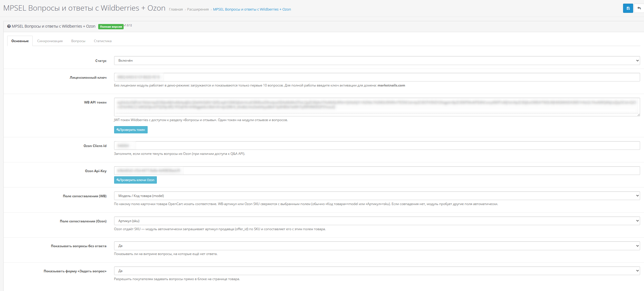Click the Поле сопоставления (Ozon) label
This screenshot has height=291, width=644.
click(x=83, y=221)
